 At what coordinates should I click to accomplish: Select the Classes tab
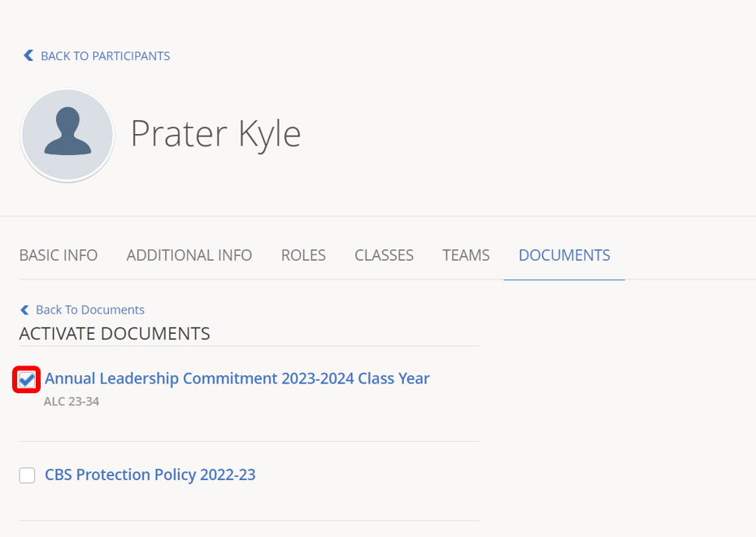(x=384, y=255)
